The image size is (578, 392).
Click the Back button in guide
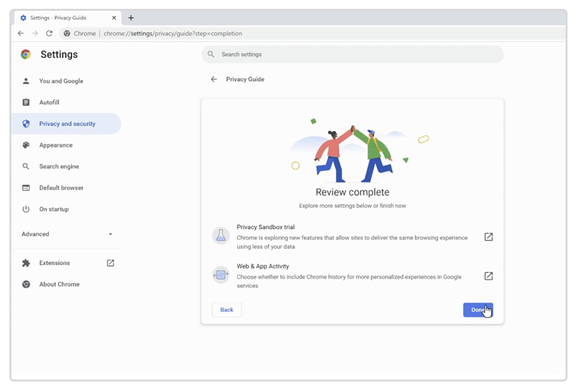coord(227,310)
